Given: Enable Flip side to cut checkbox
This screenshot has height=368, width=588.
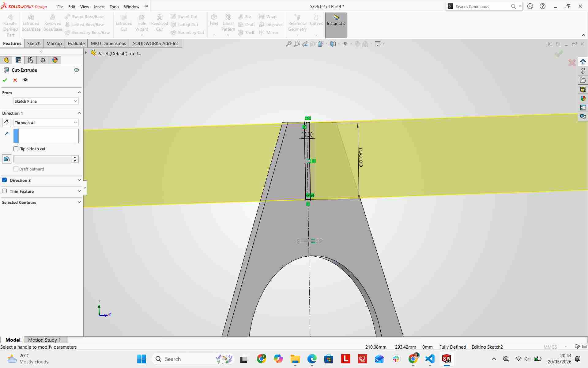Looking at the screenshot, I should (x=16, y=149).
